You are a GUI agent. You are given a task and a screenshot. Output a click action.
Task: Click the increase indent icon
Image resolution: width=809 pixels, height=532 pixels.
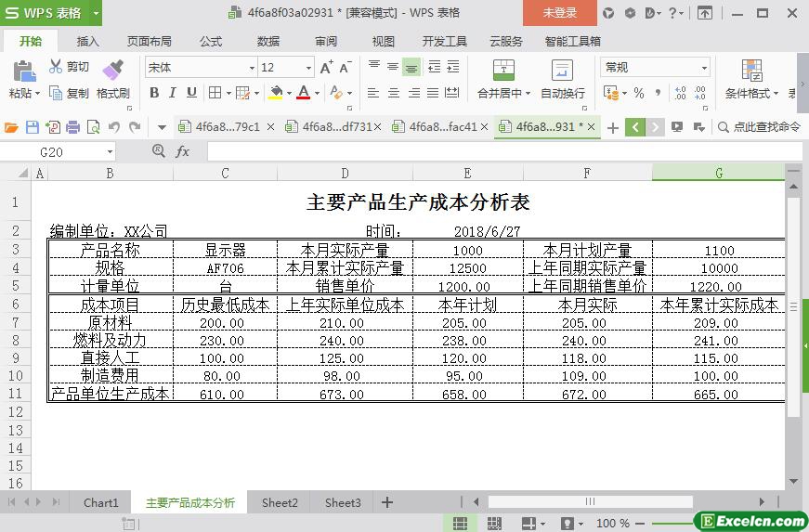click(x=453, y=67)
